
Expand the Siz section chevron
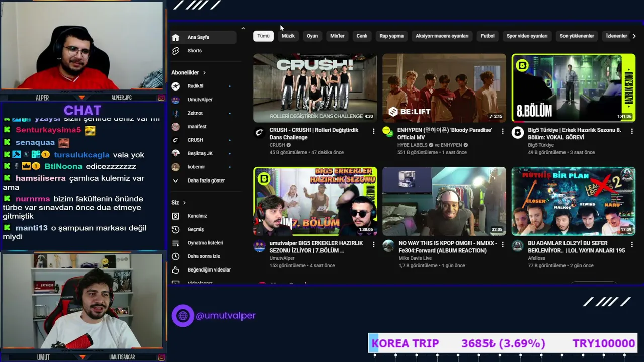coord(184,203)
